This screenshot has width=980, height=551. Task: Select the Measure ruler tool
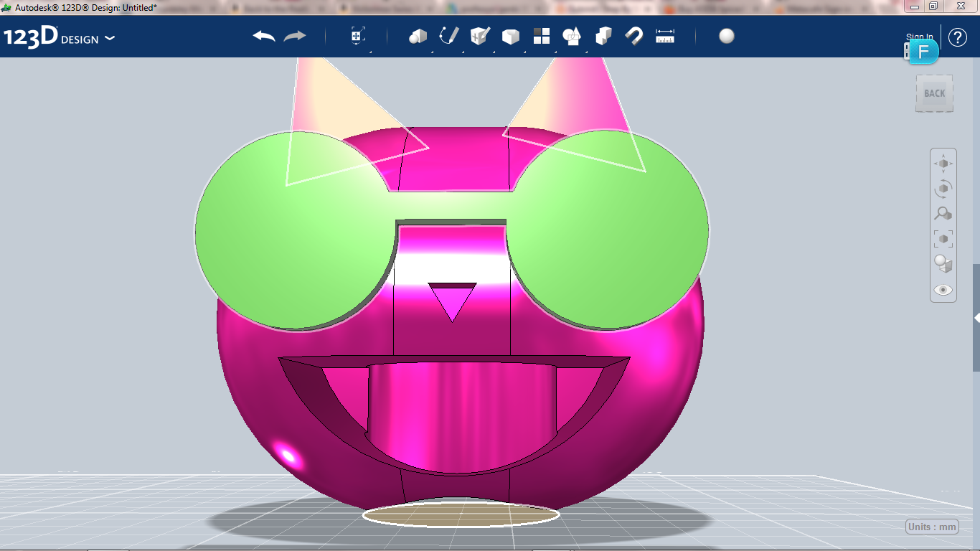click(x=665, y=36)
